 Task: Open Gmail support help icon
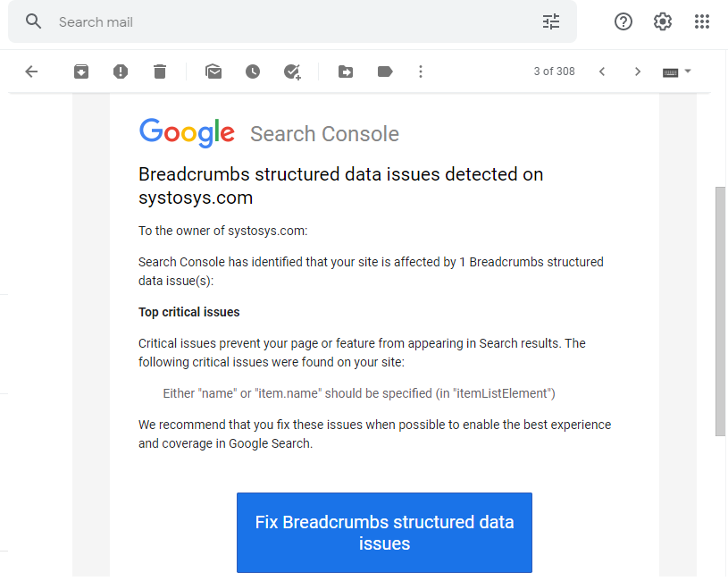pos(623,21)
